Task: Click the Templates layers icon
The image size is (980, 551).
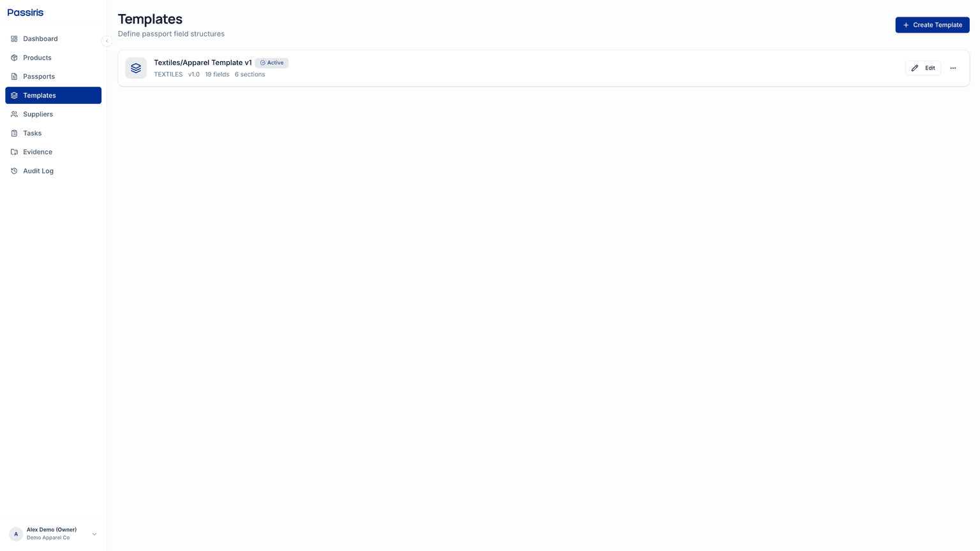Action: (x=13, y=95)
